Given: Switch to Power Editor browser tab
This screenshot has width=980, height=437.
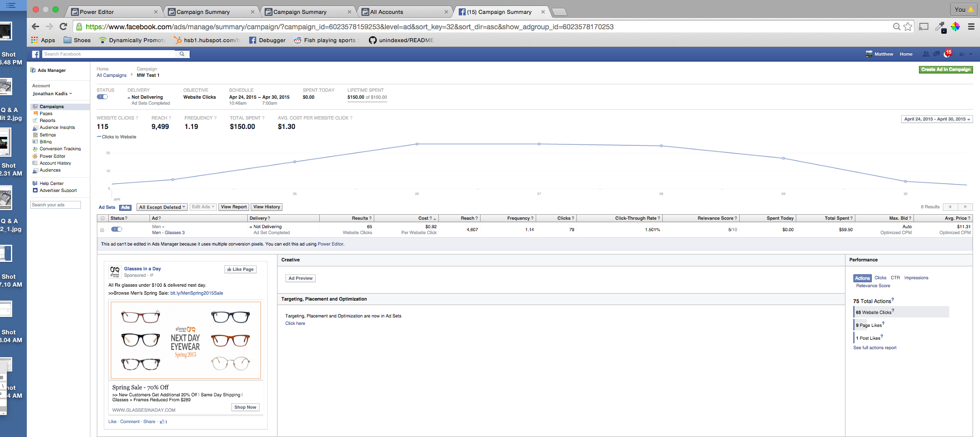Looking at the screenshot, I should point(114,12).
